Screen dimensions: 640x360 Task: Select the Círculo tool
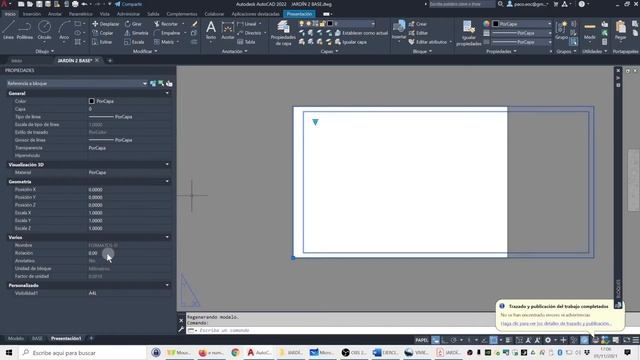click(44, 31)
